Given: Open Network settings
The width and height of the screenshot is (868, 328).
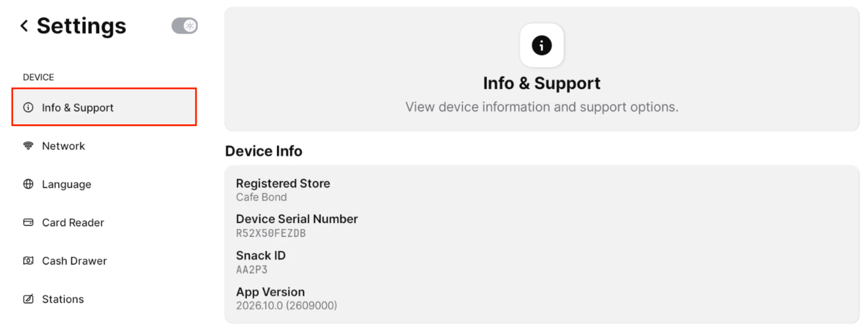Looking at the screenshot, I should (104, 146).
